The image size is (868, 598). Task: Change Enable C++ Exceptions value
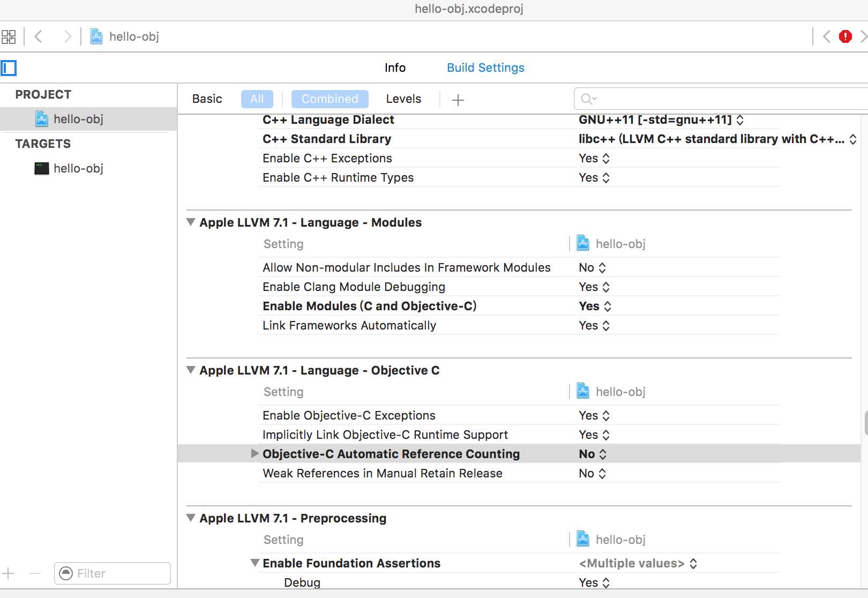pos(594,158)
